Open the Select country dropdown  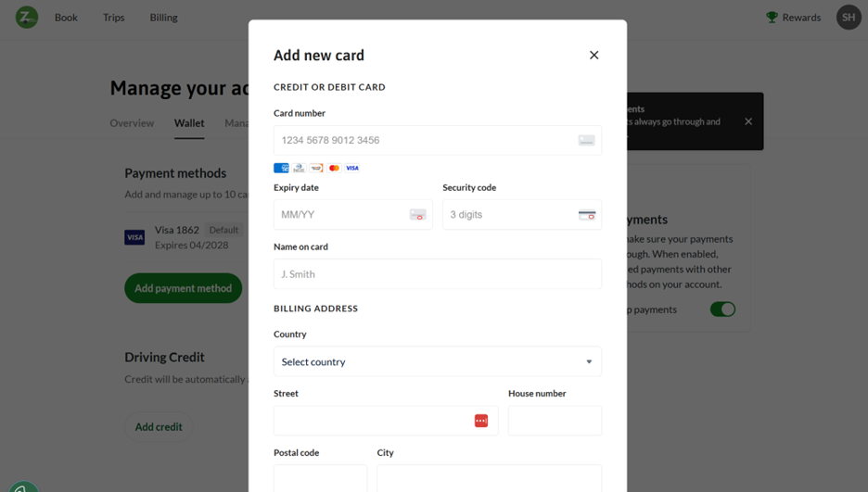438,361
